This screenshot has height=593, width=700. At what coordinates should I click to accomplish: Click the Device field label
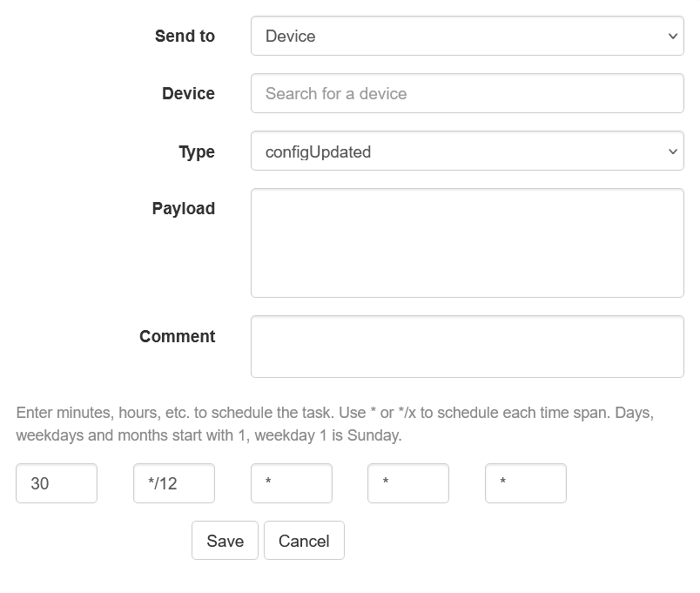pos(188,93)
